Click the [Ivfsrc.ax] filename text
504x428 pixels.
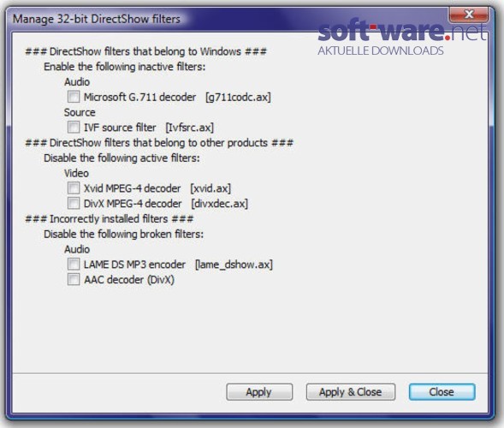pos(189,128)
